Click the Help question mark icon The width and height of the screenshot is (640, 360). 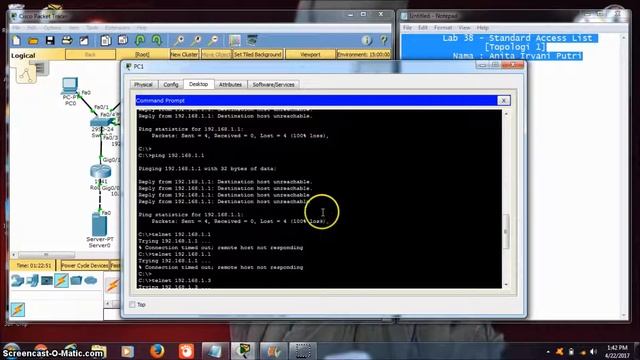click(x=384, y=40)
